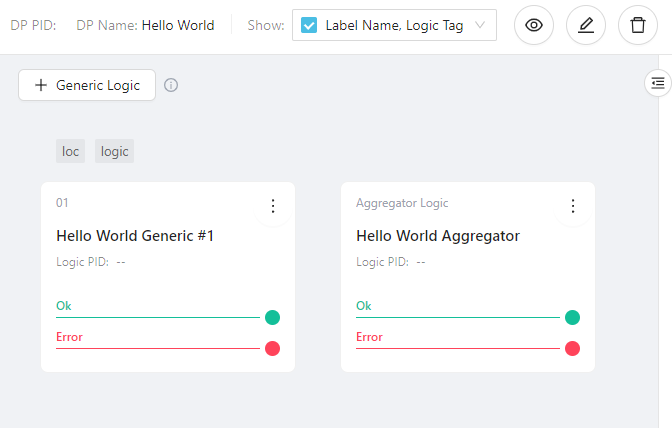
Task: Click red Error port on Aggregator card
Action: click(x=572, y=349)
